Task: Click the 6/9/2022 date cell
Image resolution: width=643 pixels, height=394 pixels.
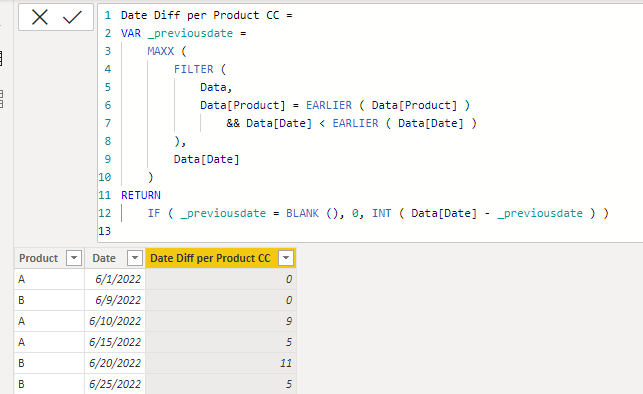Action: 115,300
